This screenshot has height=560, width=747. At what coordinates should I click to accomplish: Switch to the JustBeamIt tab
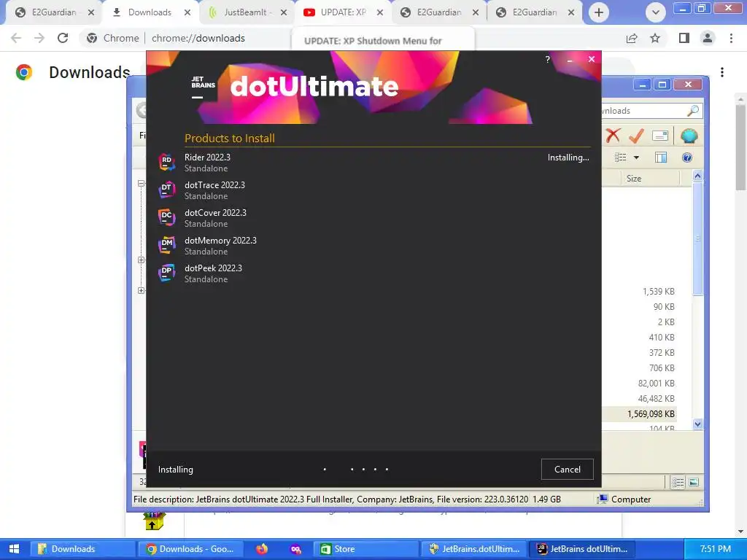pos(248,12)
